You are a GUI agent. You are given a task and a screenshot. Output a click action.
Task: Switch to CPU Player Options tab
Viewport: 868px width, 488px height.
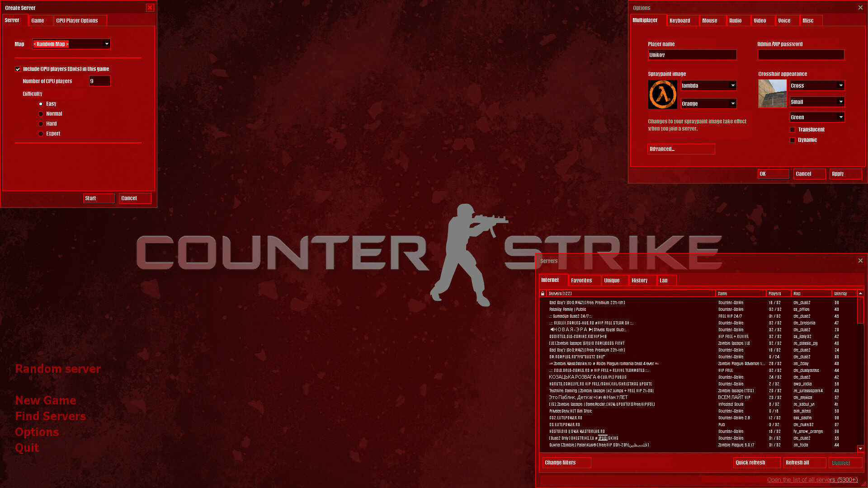[x=77, y=21]
